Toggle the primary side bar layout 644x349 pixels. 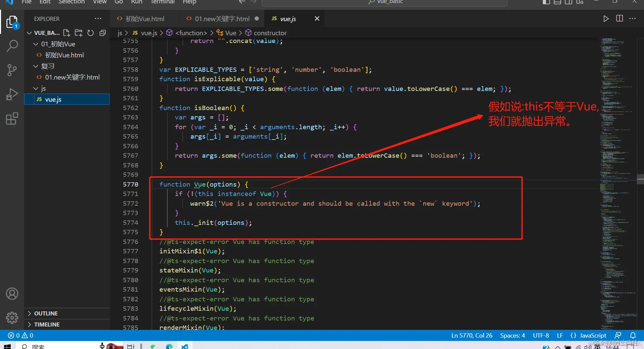pyautogui.click(x=546, y=2)
